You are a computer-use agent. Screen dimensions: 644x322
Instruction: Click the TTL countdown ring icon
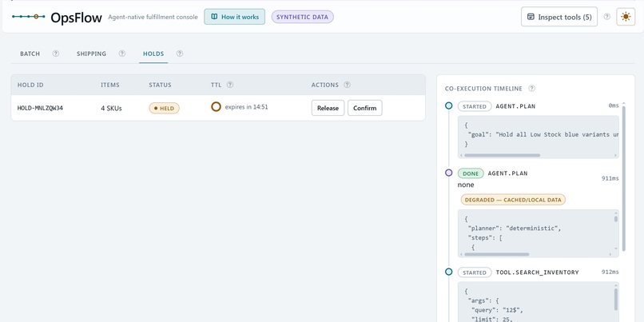pyautogui.click(x=216, y=107)
